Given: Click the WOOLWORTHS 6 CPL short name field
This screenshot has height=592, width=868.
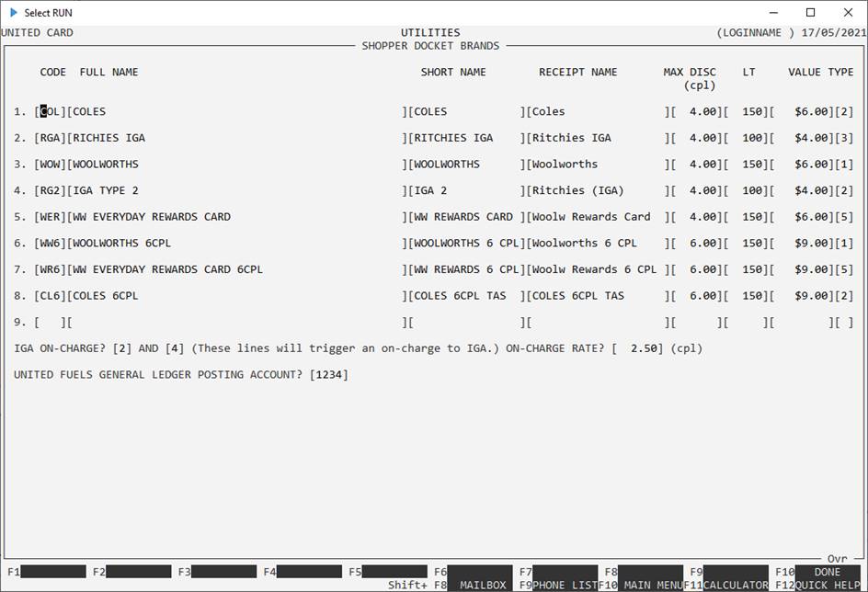Looking at the screenshot, I should pyautogui.click(x=467, y=243).
